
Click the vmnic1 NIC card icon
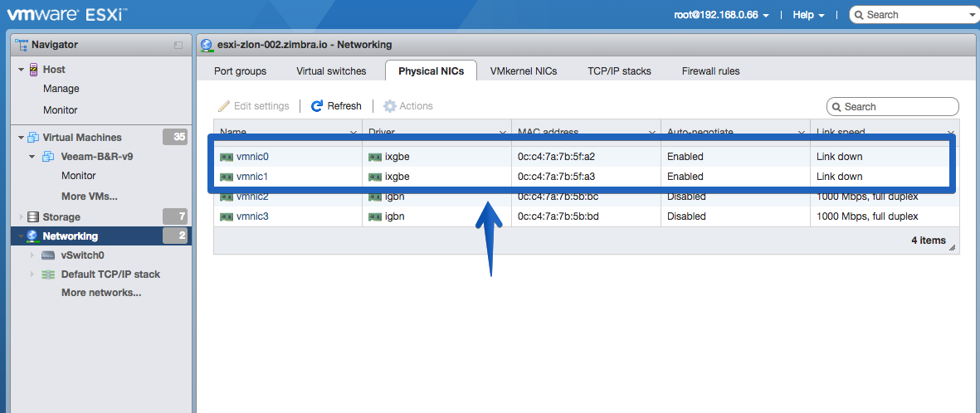pyautogui.click(x=227, y=177)
